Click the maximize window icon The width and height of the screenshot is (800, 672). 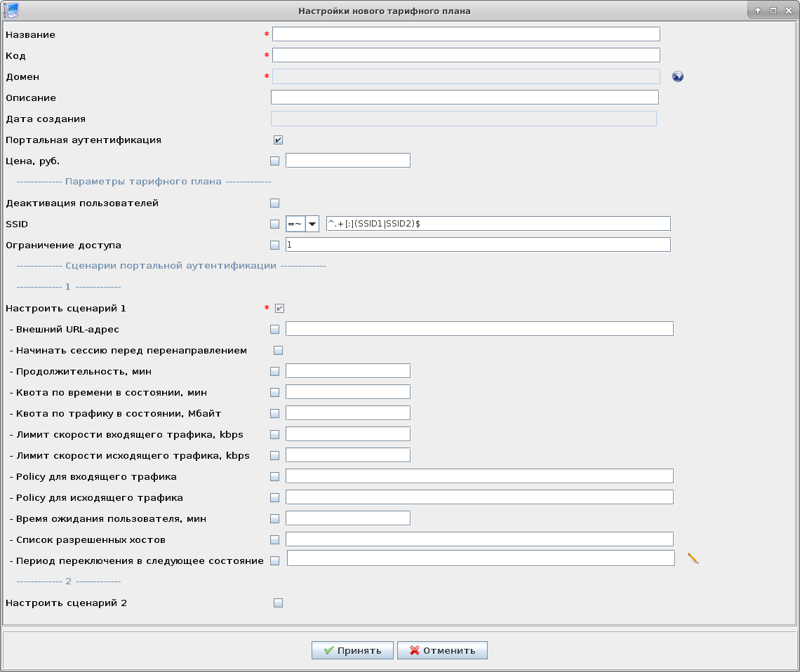[773, 11]
